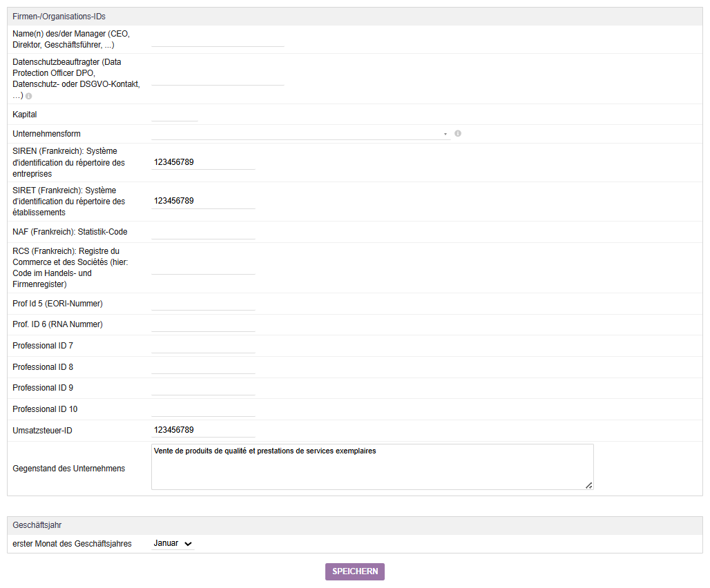This screenshot has width=710, height=588.
Task: Select the NAF Statistik-Code field
Action: (x=203, y=232)
